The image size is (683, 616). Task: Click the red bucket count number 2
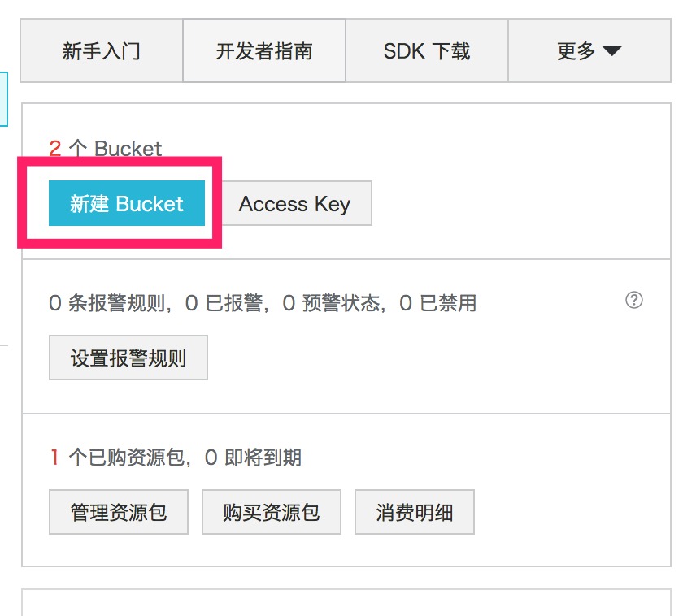[55, 149]
